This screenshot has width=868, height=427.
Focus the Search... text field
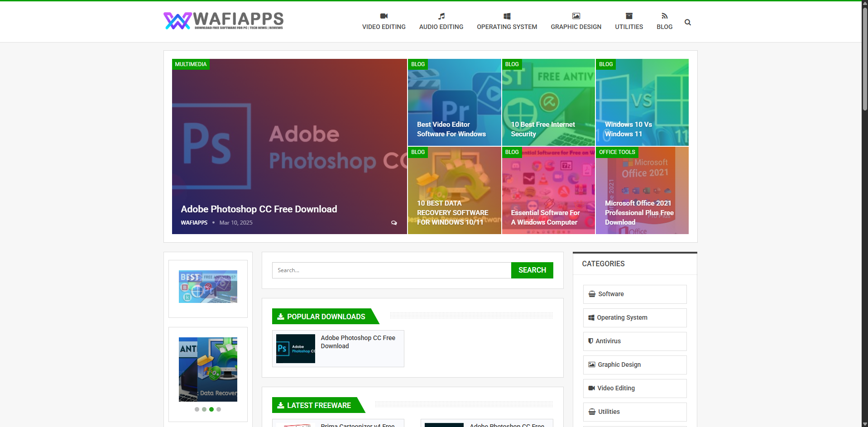[x=392, y=270]
